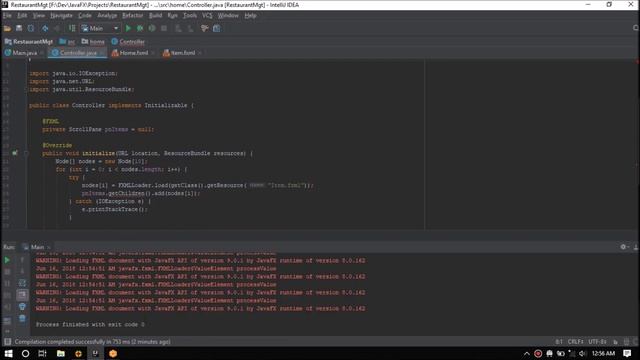
Task: Close the Item.fxml tab
Action: (200, 53)
